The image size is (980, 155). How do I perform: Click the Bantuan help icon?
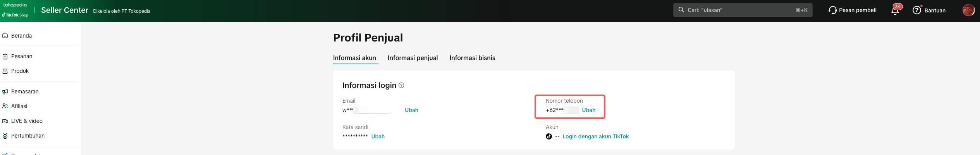point(916,10)
